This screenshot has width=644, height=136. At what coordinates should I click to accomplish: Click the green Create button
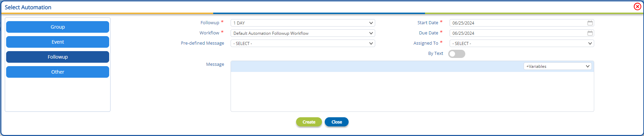click(309, 122)
